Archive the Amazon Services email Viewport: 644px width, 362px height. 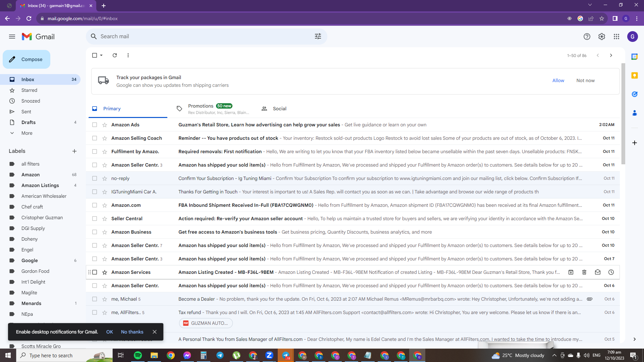point(571,272)
